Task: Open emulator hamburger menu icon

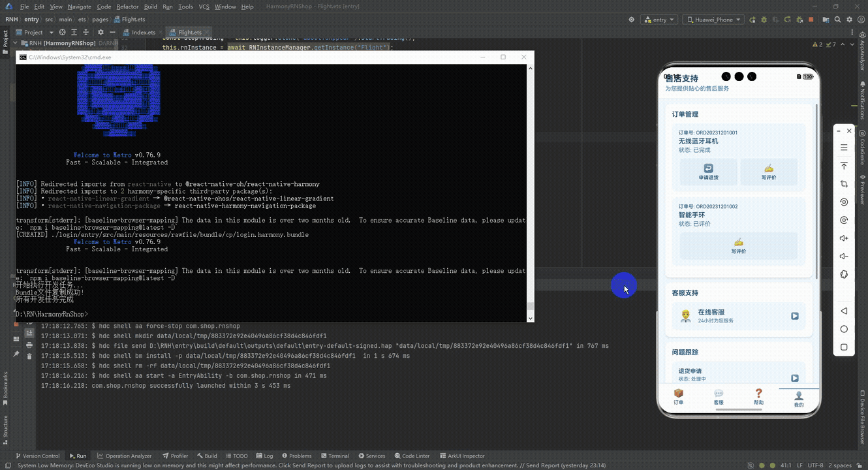Action: (x=844, y=148)
